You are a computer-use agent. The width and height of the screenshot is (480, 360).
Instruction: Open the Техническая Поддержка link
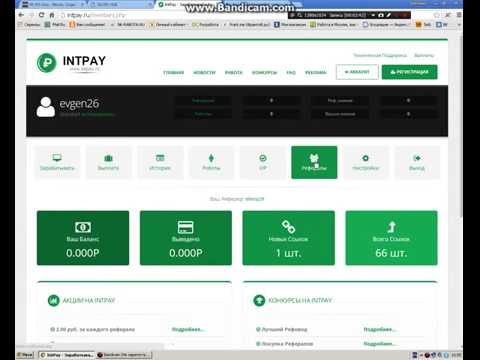coord(380,55)
